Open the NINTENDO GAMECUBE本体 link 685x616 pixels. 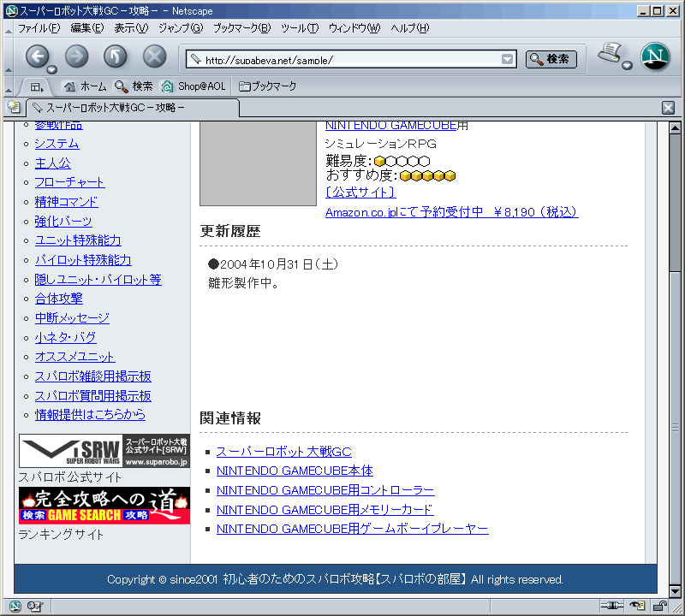(295, 471)
